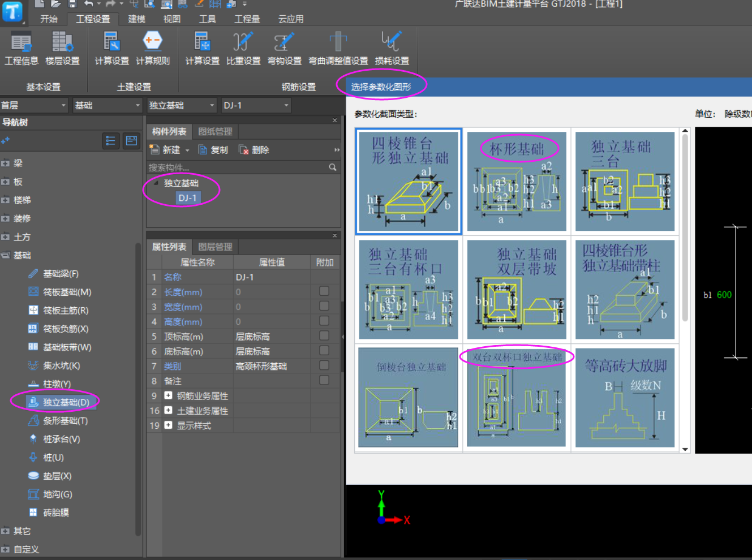Expand the 梁 node in navigation tree
The image size is (752, 560).
pyautogui.click(x=5, y=163)
